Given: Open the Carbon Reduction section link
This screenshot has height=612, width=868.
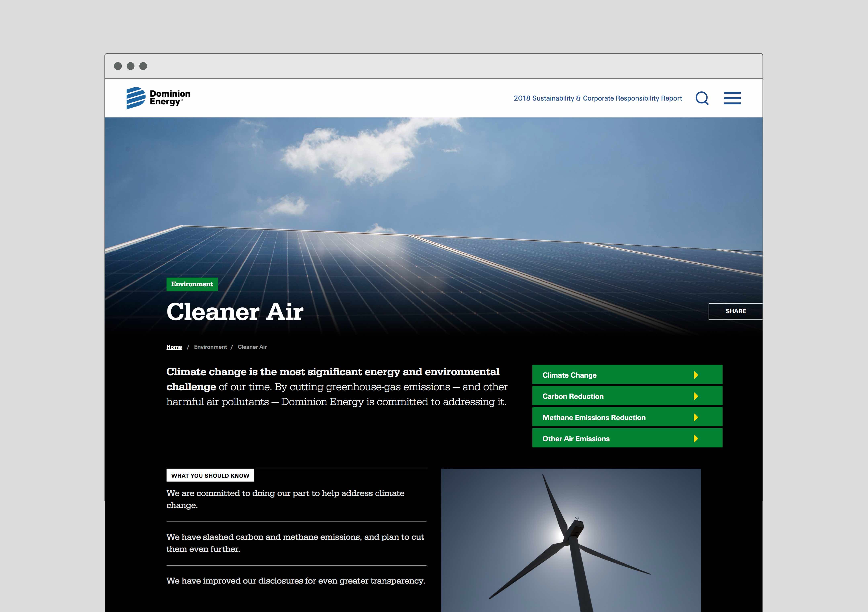Looking at the screenshot, I should tap(627, 396).
